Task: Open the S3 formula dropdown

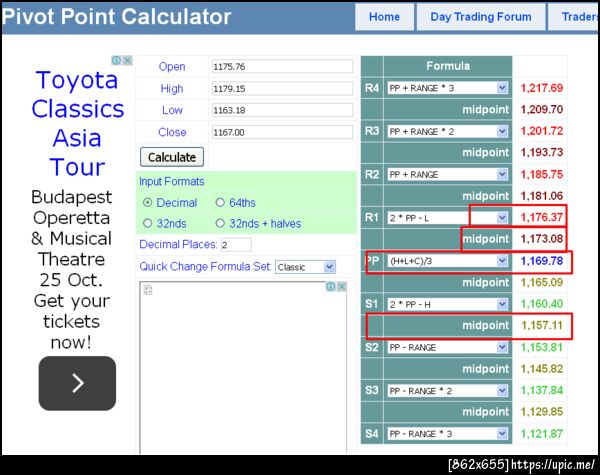Action: [x=448, y=391]
